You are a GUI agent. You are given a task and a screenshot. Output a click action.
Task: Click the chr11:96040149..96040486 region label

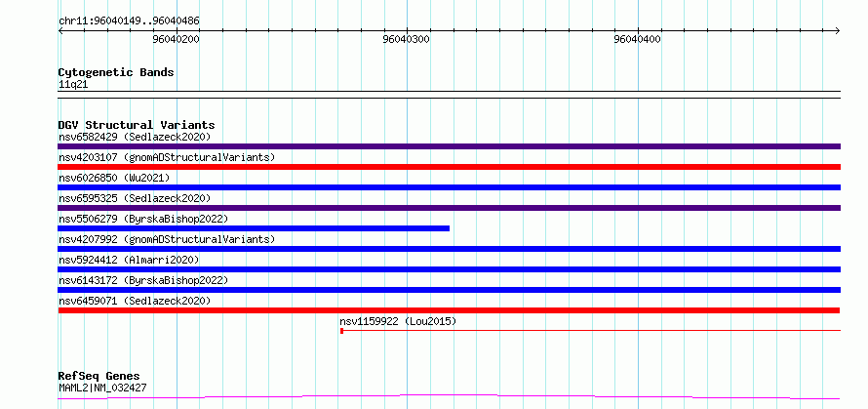tap(129, 21)
